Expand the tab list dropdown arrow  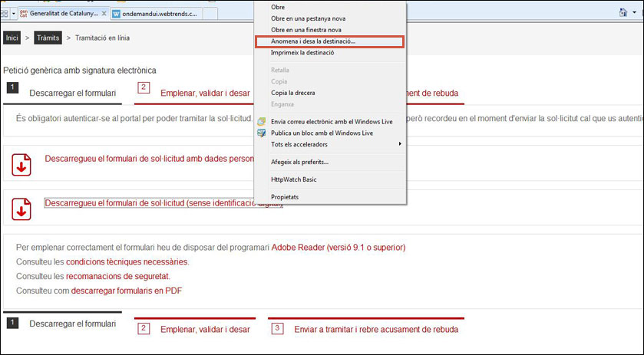[14, 14]
